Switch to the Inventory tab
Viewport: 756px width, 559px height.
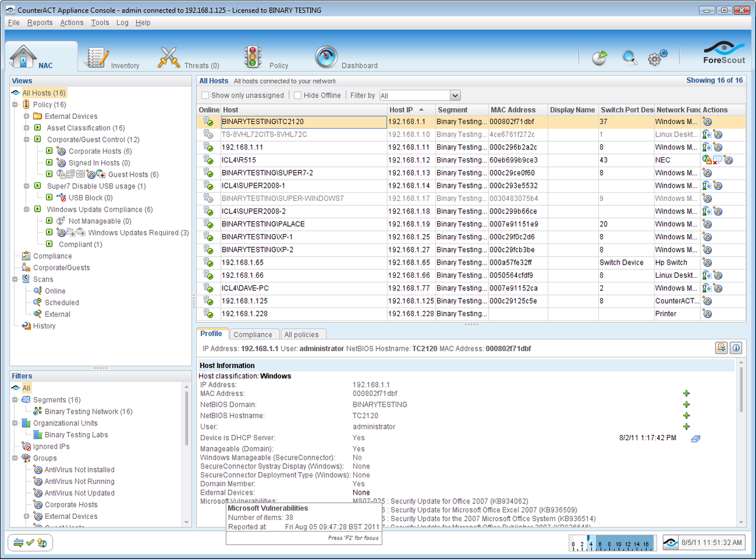coord(112,58)
